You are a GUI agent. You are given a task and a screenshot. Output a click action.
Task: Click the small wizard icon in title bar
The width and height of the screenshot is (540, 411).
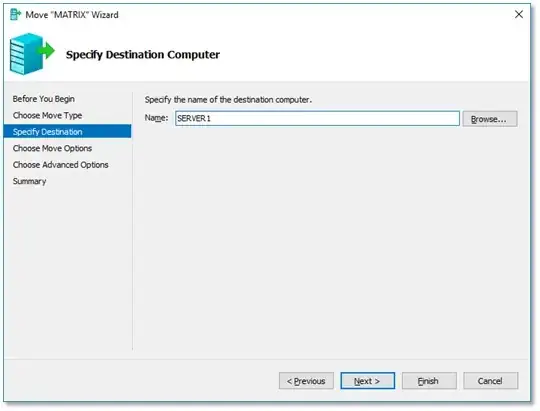click(15, 14)
